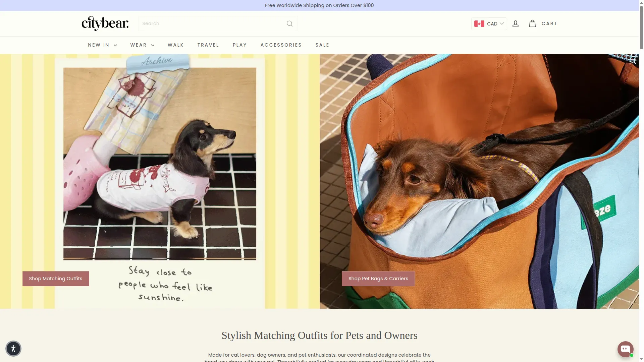Click the page vertical scrollbar

tap(641, 181)
